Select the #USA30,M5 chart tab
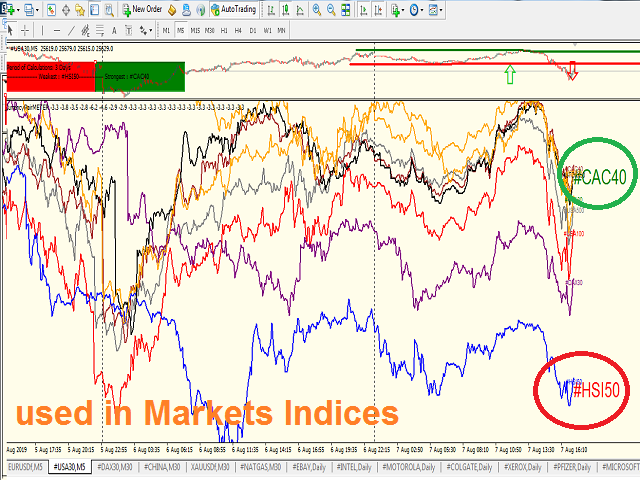 70,467
